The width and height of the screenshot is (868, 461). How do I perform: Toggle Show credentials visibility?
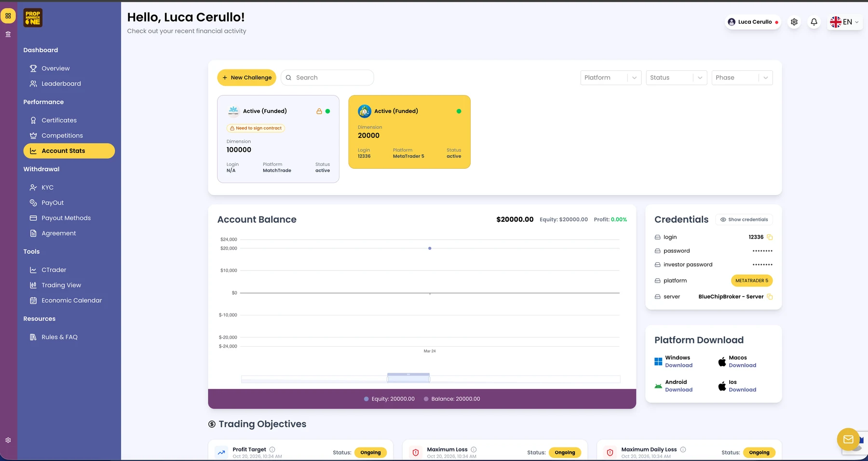point(744,219)
